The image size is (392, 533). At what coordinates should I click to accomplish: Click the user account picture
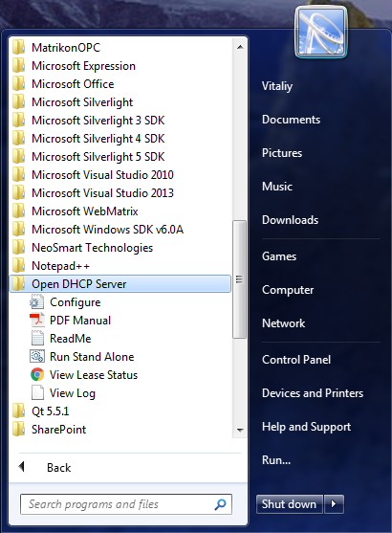pyautogui.click(x=321, y=33)
